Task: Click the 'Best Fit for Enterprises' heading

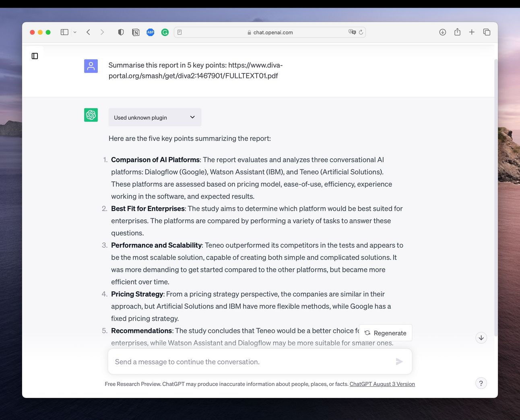Action: point(148,208)
